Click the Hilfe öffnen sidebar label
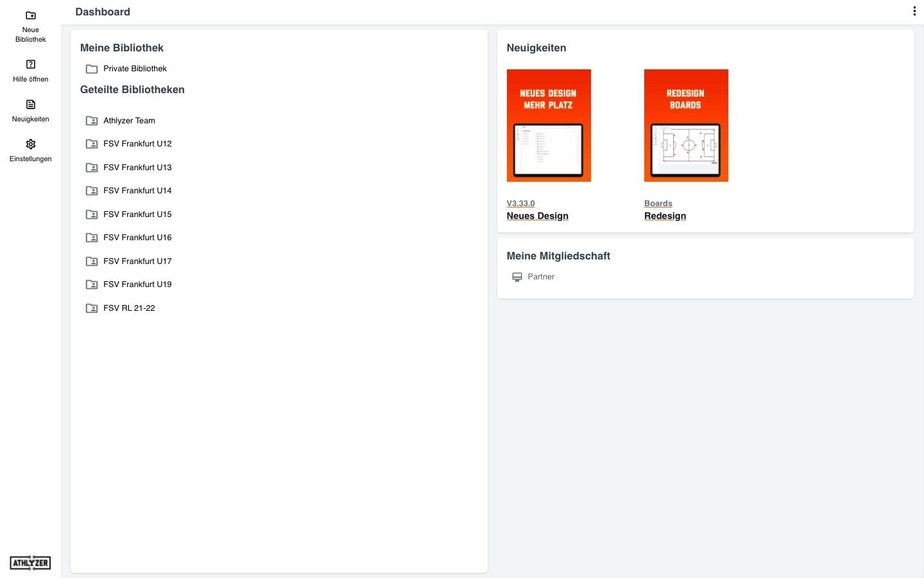 (x=30, y=80)
